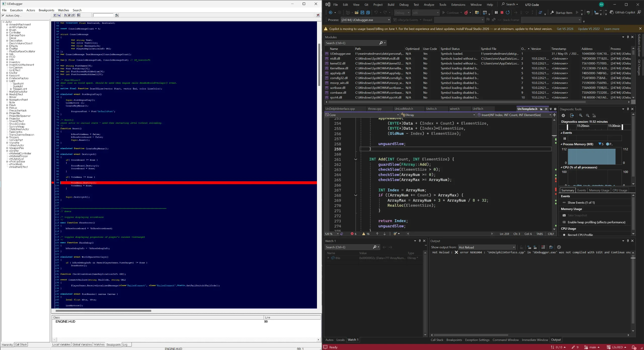The height and width of the screenshot is (350, 644).
Task: Expand the Pawn node in the actor tree
Action: pos(7,105)
